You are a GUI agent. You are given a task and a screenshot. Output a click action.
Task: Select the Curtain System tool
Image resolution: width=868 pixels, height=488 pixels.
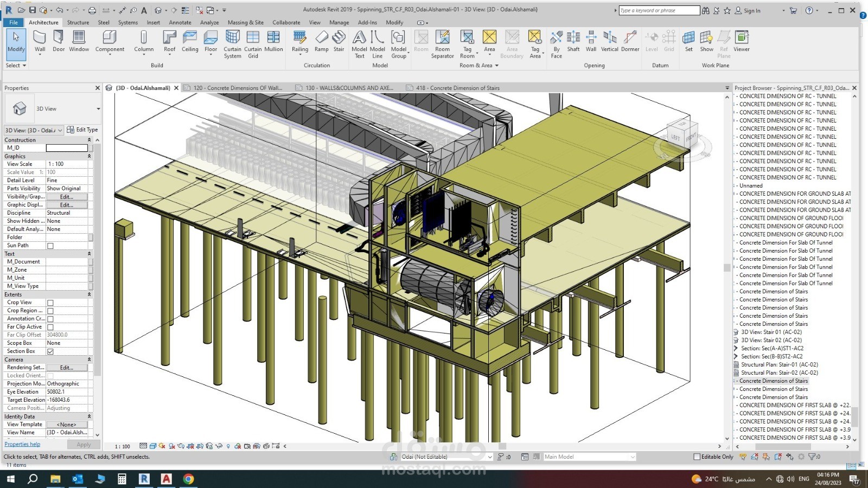[232, 44]
